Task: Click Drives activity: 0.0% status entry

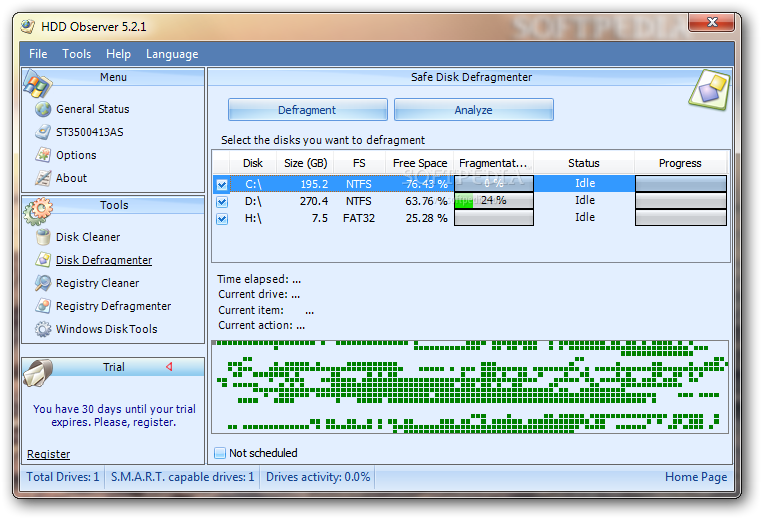Action: pos(318,477)
